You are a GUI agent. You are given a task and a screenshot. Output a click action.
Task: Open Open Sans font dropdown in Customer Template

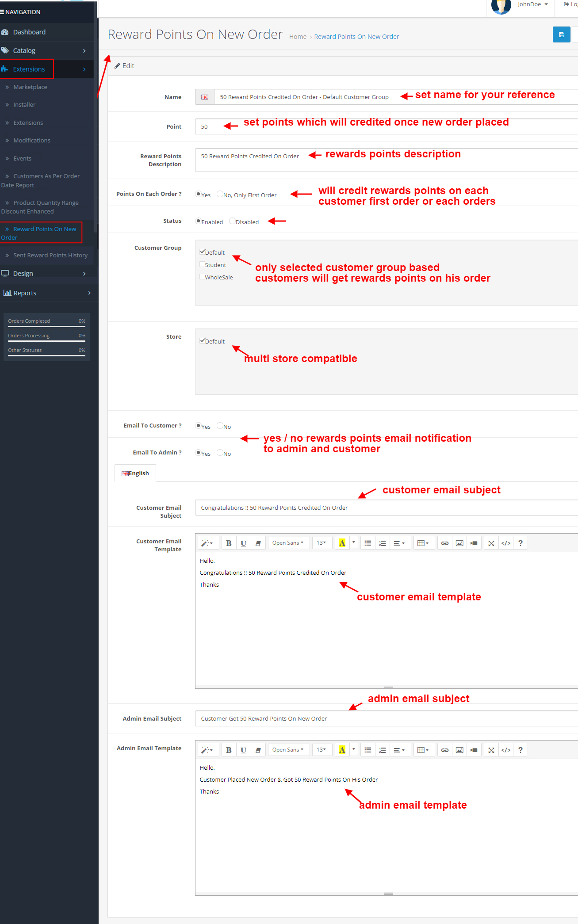[x=288, y=543]
